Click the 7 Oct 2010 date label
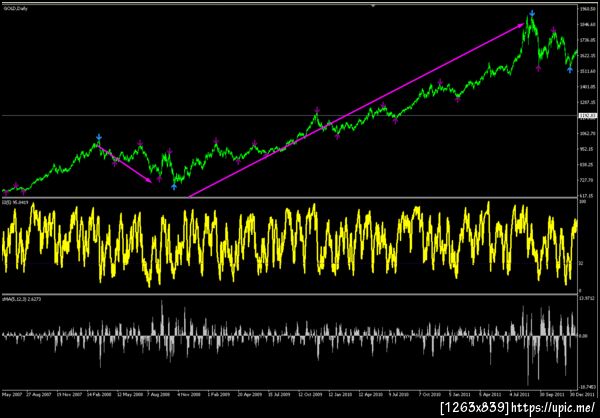 pyautogui.click(x=431, y=394)
